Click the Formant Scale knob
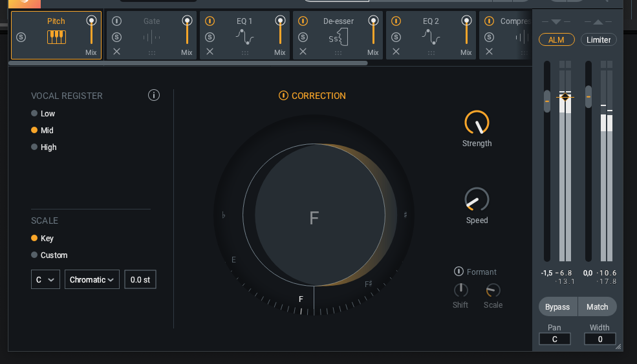The height and width of the screenshot is (364, 637). (493, 290)
